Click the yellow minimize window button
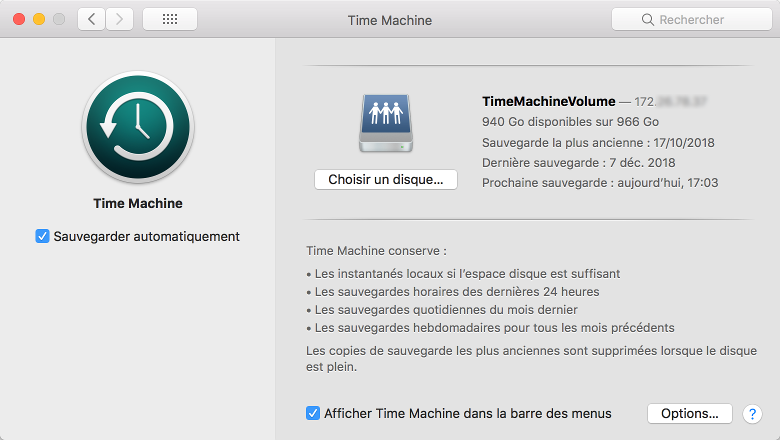Image resolution: width=780 pixels, height=440 pixels. tap(40, 19)
